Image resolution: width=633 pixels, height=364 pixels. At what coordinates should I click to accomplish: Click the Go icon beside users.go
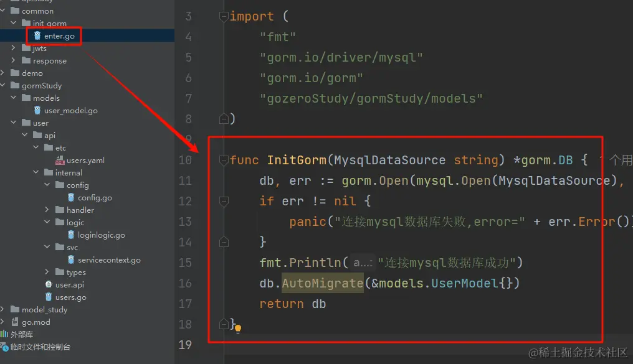click(x=49, y=297)
